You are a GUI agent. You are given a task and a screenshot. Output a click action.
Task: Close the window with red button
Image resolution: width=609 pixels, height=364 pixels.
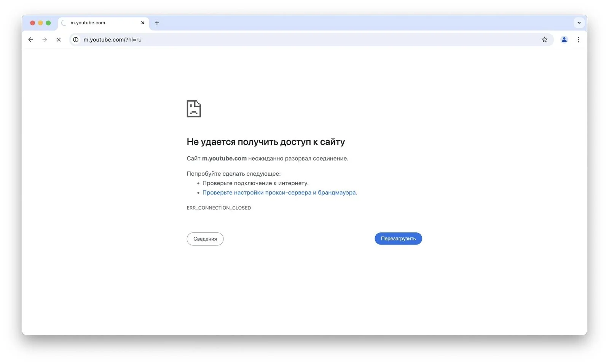tap(32, 23)
